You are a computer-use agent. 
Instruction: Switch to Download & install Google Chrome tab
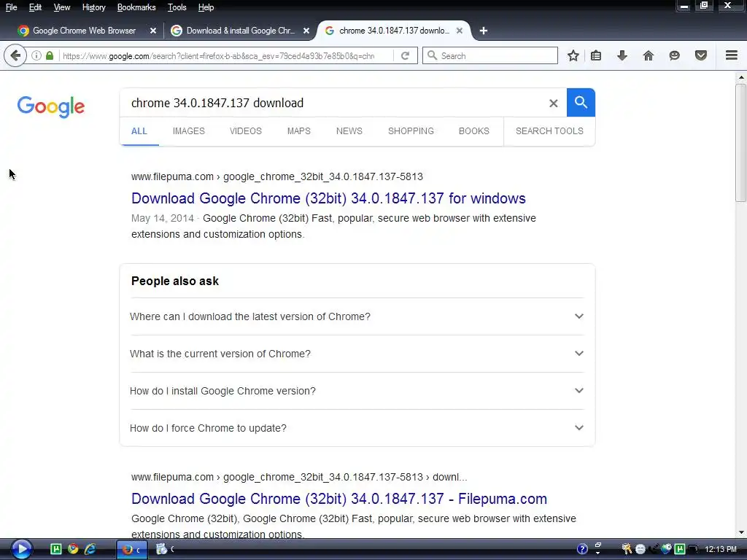pyautogui.click(x=239, y=31)
